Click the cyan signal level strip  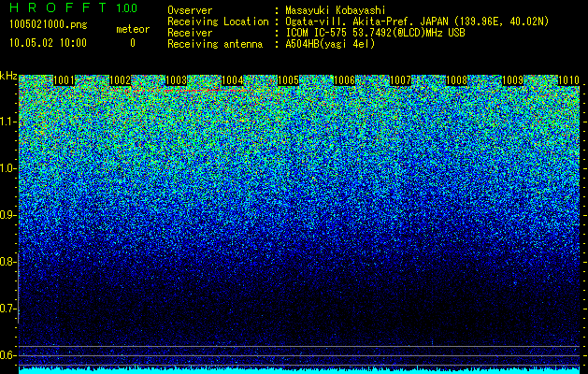[299, 370]
